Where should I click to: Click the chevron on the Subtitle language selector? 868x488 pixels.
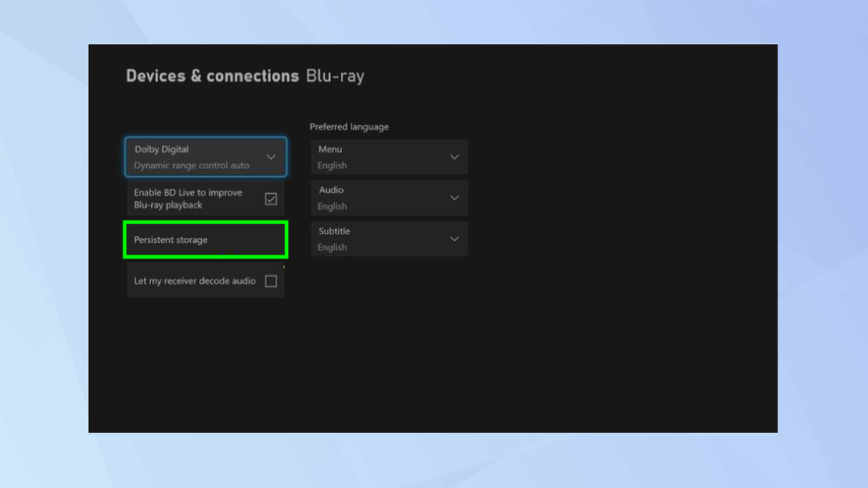click(x=455, y=239)
